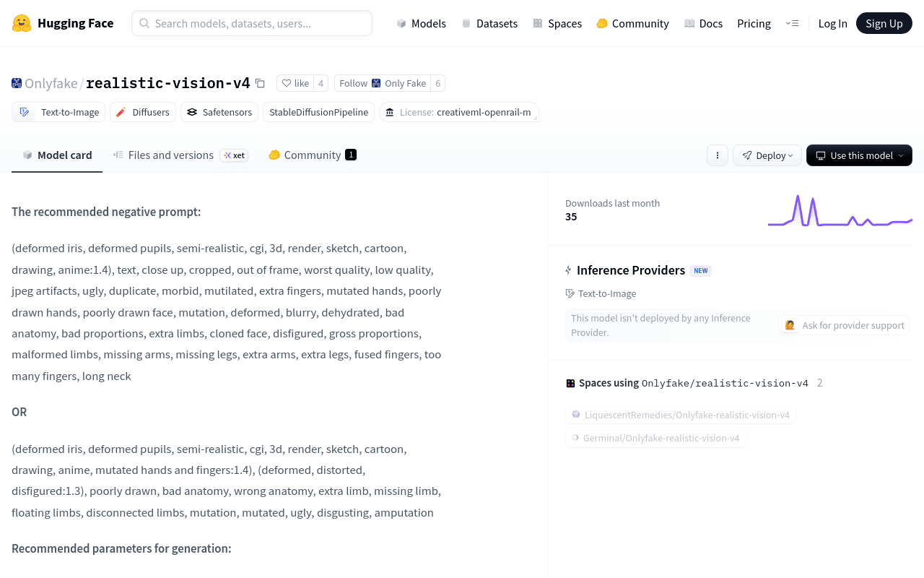Click the Text-to-Image tag icon
Image resolution: width=924 pixels, height=578 pixels.
point(25,112)
